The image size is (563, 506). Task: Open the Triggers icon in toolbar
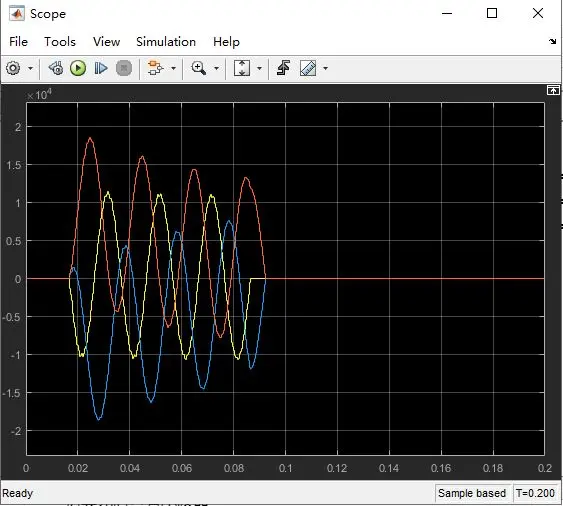tap(284, 68)
